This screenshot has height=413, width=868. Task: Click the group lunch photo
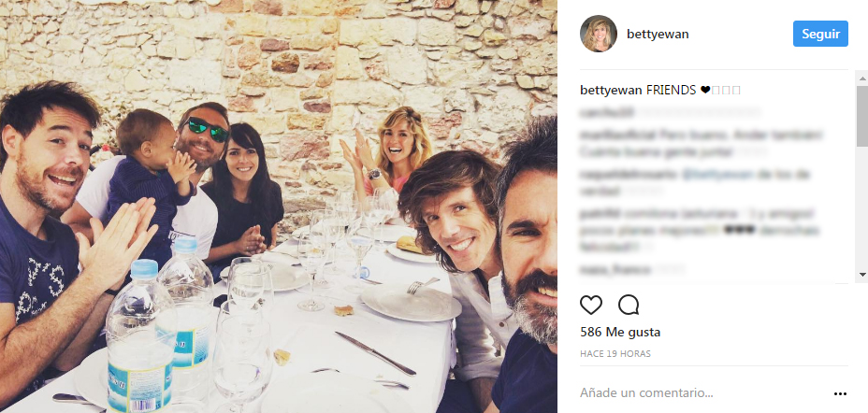(x=279, y=206)
